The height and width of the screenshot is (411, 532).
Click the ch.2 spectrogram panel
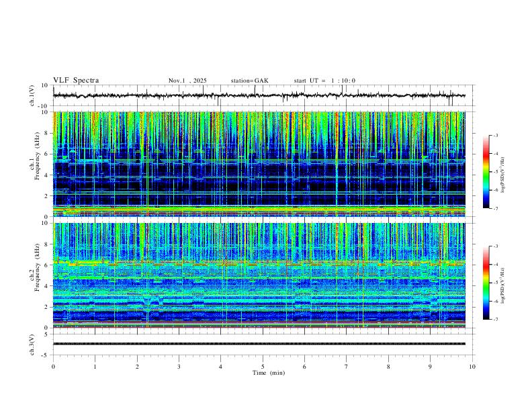[259, 275]
